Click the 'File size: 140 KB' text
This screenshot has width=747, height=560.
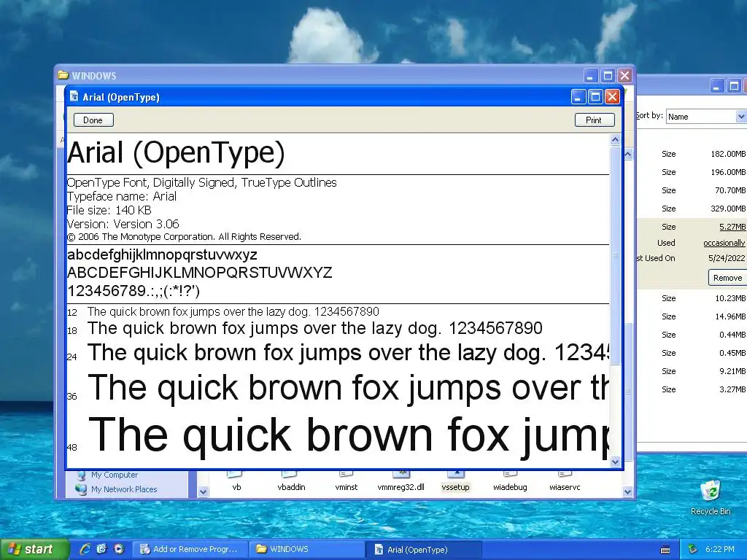click(109, 210)
